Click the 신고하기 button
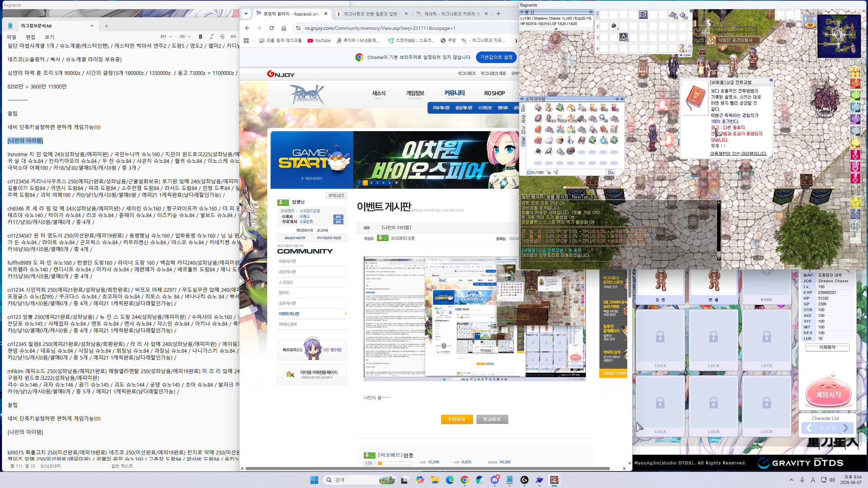868x488 pixels. [x=492, y=419]
